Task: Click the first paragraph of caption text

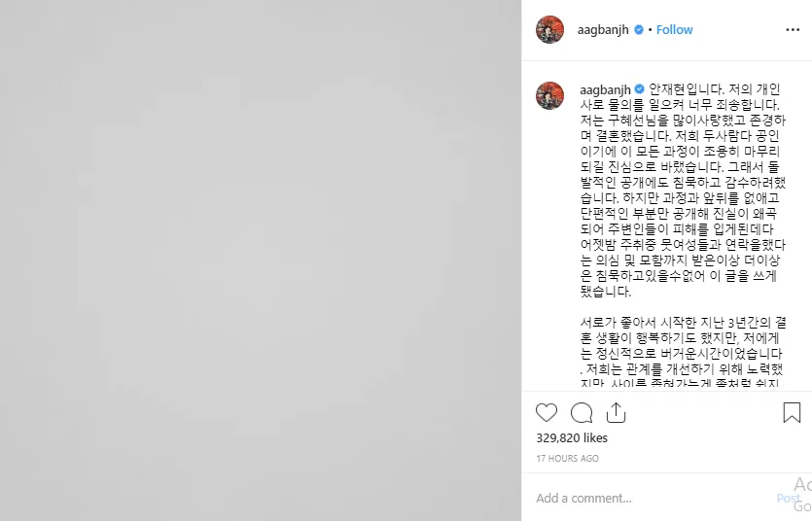Action: pyautogui.click(x=683, y=190)
